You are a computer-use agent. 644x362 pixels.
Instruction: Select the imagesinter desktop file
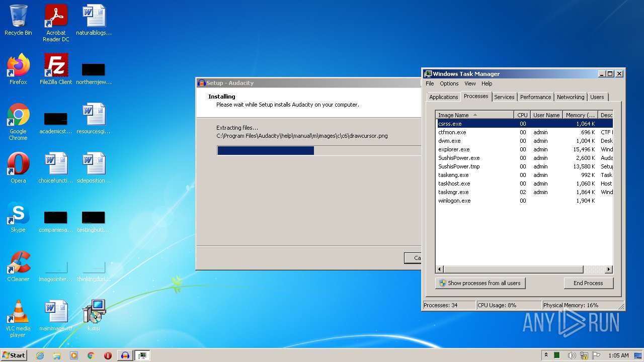56,271
